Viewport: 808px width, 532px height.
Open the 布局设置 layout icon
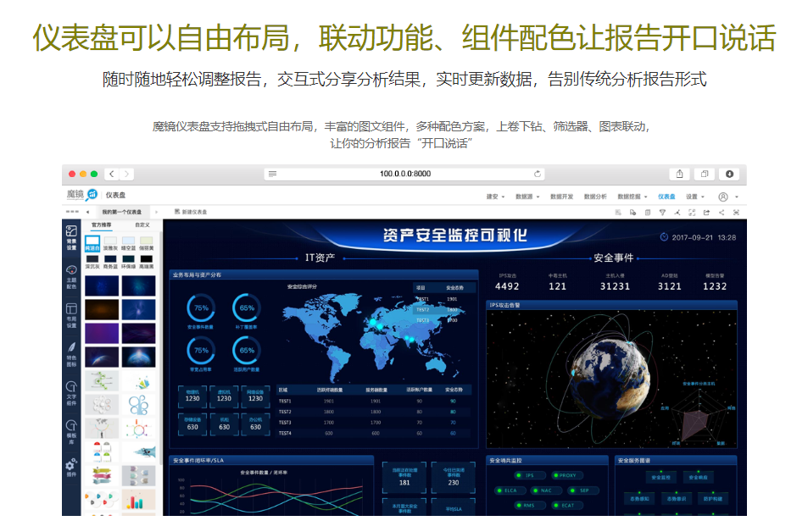[x=71, y=315]
